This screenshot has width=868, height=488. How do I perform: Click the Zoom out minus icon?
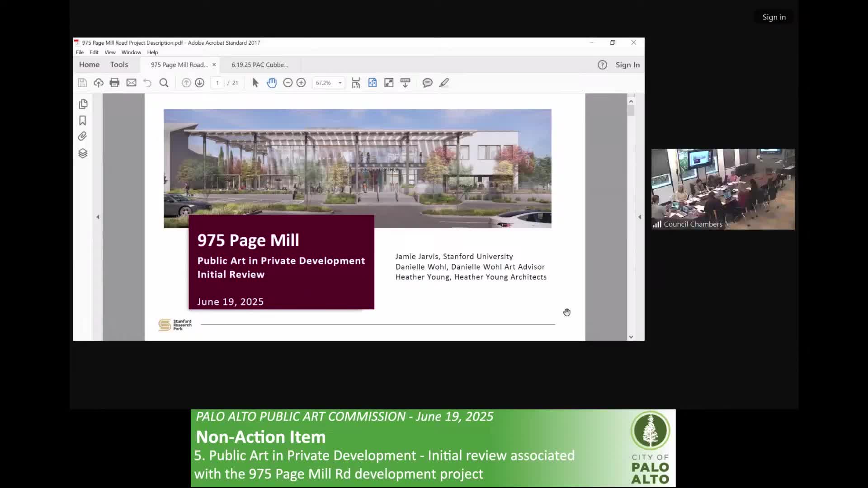pos(288,83)
